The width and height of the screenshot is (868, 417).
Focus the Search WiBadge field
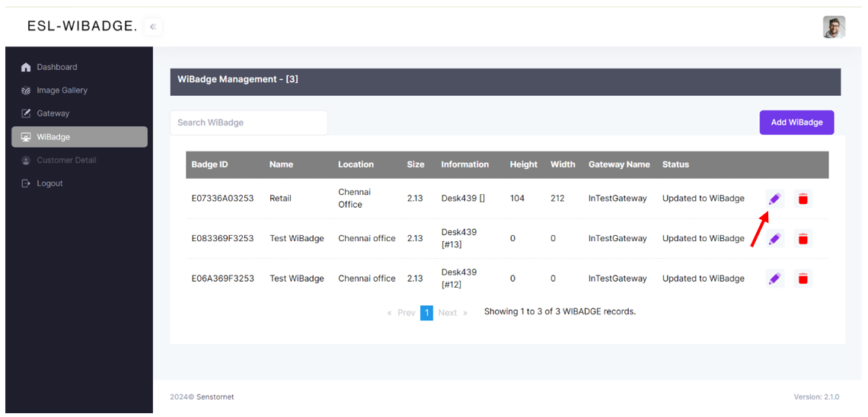(x=248, y=123)
